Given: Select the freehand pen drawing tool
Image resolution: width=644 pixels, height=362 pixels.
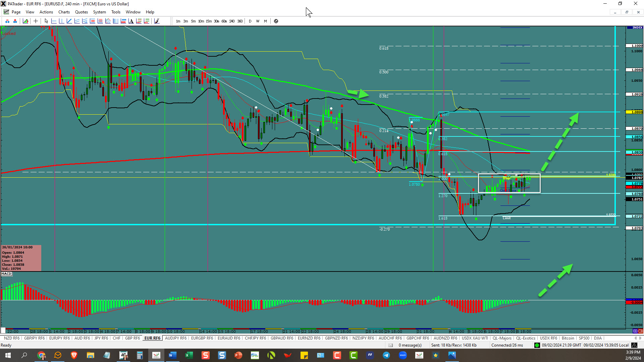Looking at the screenshot, I should coord(157,21).
